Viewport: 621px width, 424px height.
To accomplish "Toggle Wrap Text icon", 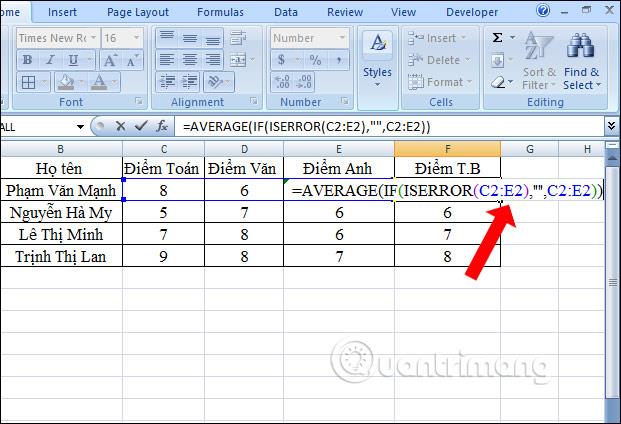I will click(238, 38).
